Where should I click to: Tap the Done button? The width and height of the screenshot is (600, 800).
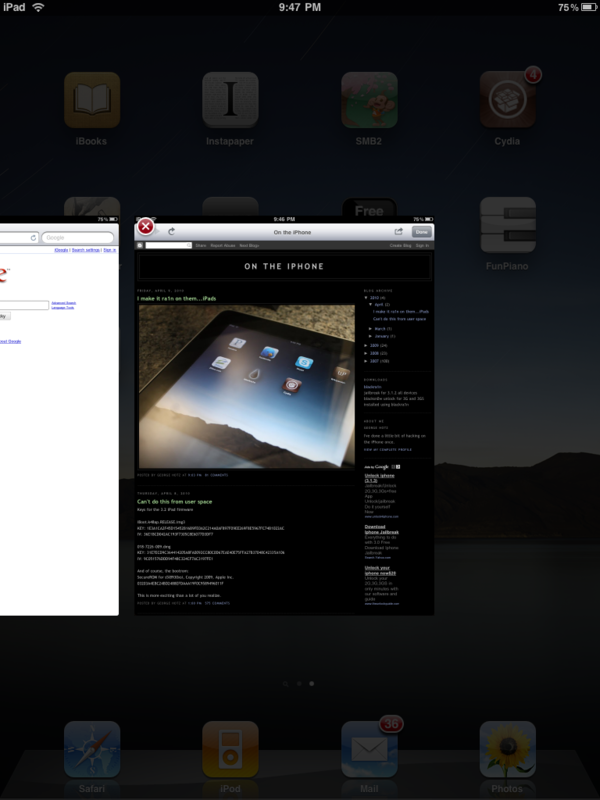(421, 232)
